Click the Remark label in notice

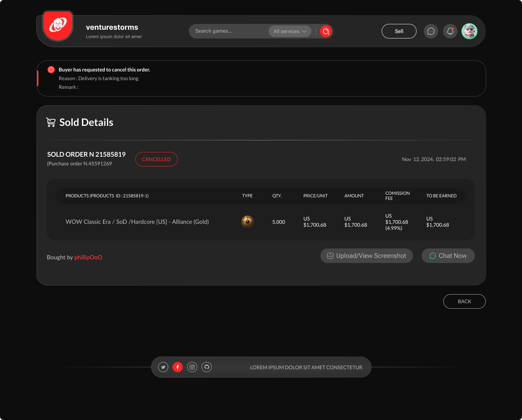(69, 87)
